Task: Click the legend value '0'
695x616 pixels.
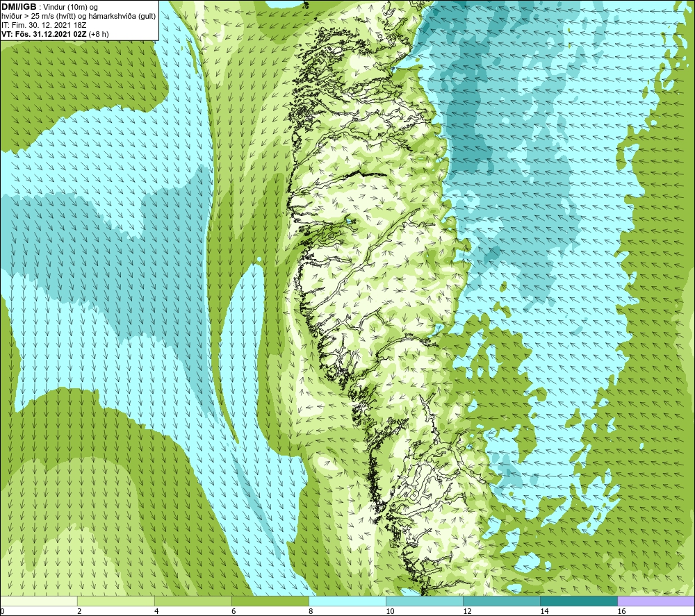Action: [2, 612]
